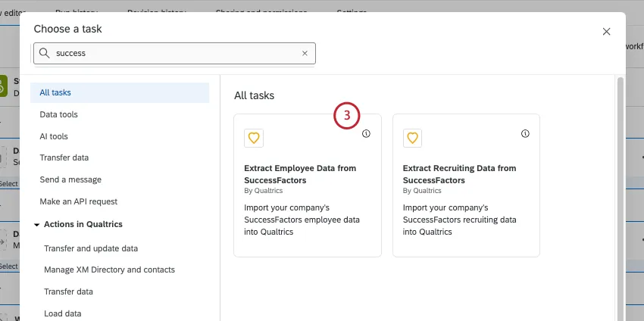Click the search magnifier icon
Viewport: 644px width, 321px height.
[x=45, y=54]
